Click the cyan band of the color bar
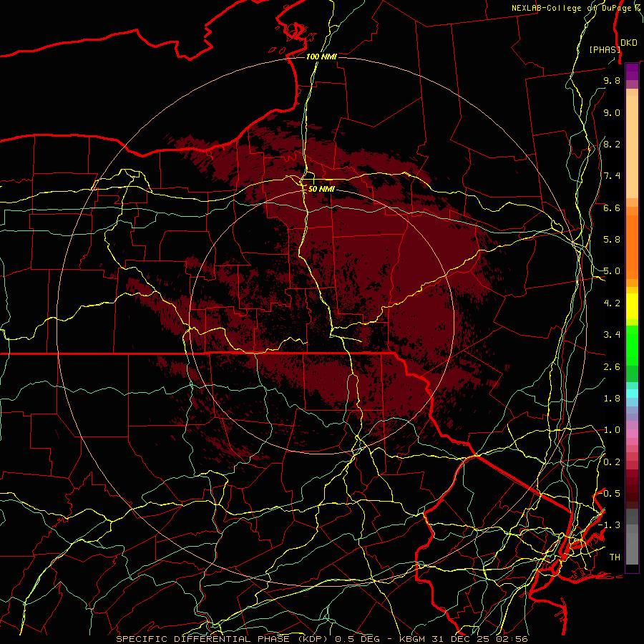 [632, 394]
